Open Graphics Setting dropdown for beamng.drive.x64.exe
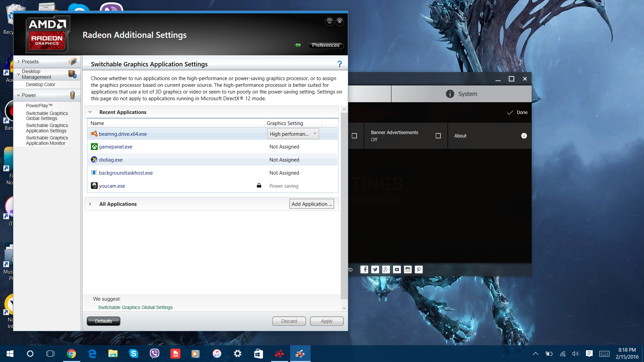Viewport: 644px width, 362px height. [x=293, y=134]
